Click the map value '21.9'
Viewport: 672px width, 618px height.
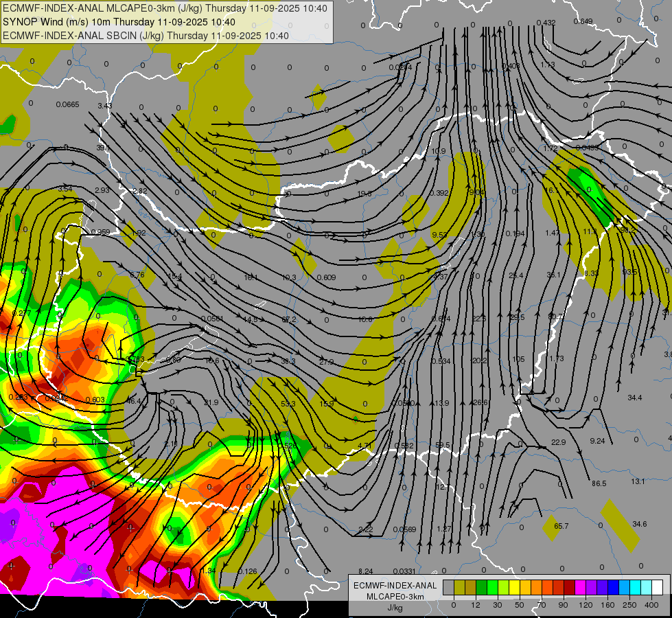(x=211, y=402)
